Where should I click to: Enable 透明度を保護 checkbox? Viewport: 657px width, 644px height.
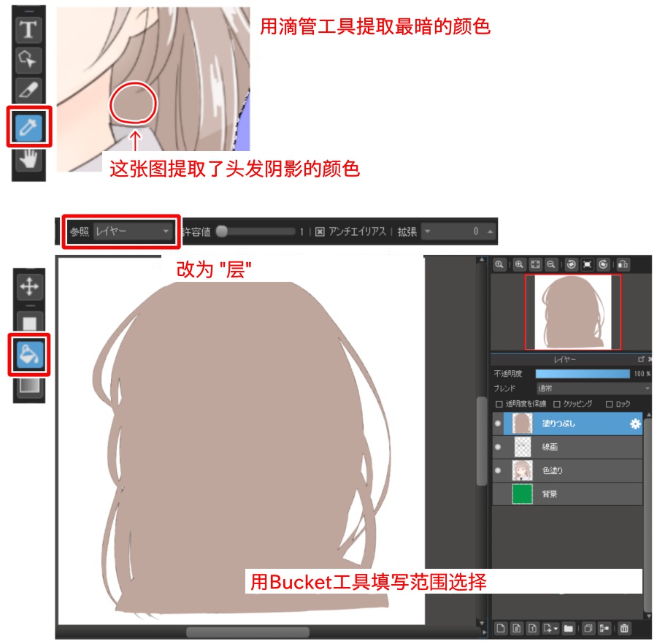[499, 405]
